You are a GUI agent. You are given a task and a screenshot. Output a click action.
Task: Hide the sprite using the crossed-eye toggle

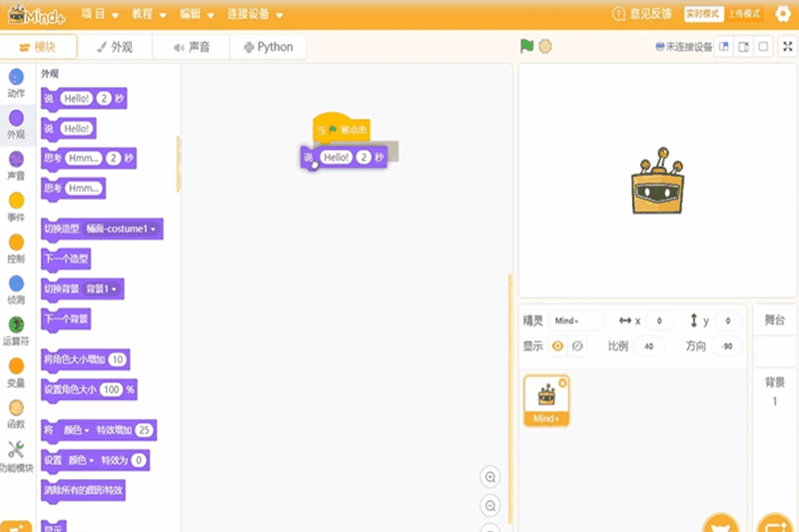577,346
